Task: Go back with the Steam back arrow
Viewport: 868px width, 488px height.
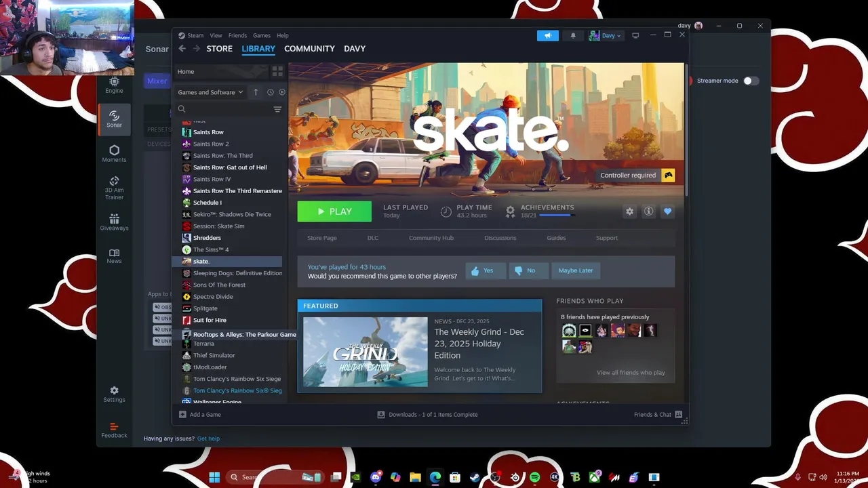Action: click(182, 49)
